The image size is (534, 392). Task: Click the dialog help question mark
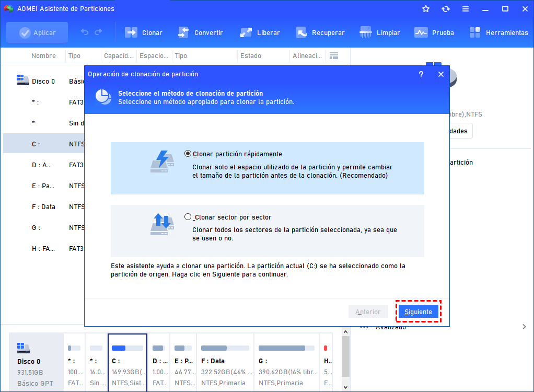pyautogui.click(x=421, y=74)
